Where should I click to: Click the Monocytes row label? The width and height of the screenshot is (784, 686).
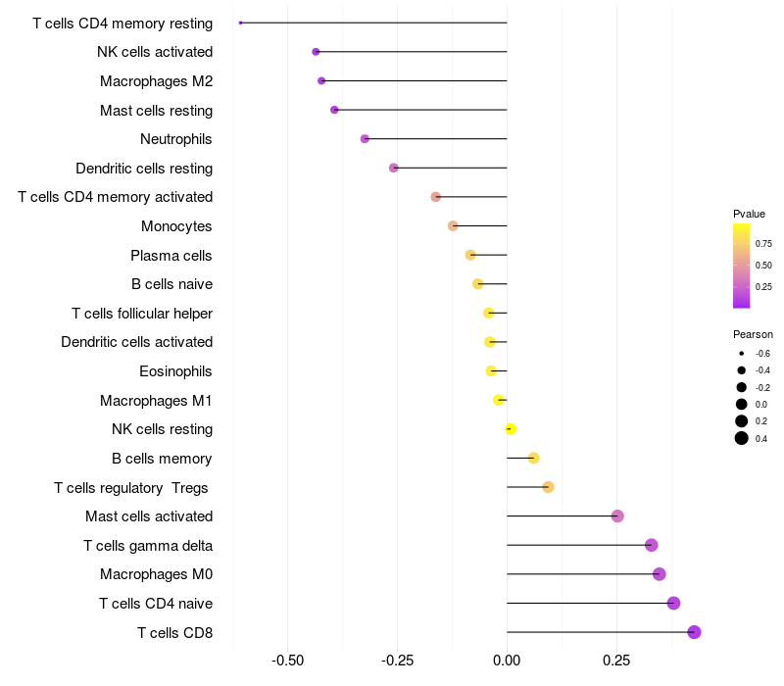tap(176, 226)
